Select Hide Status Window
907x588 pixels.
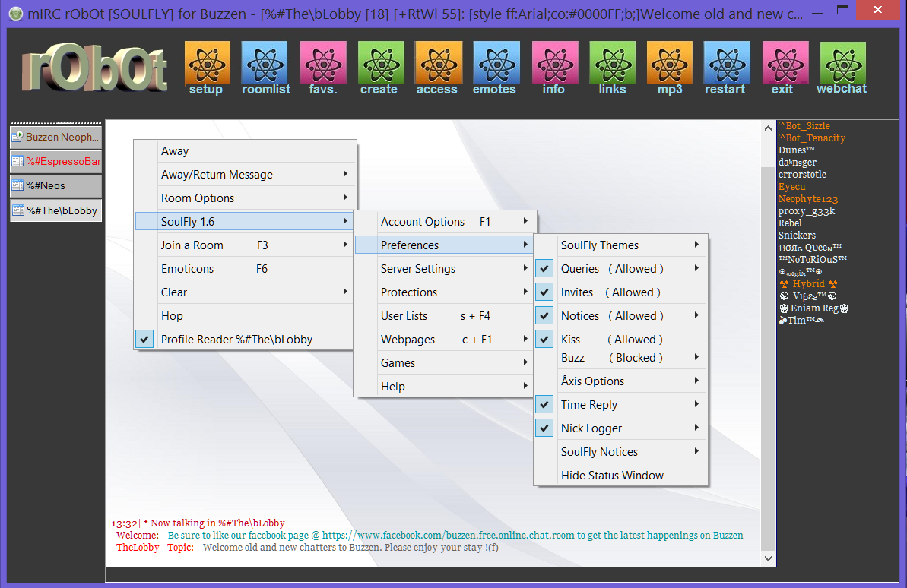click(x=620, y=476)
